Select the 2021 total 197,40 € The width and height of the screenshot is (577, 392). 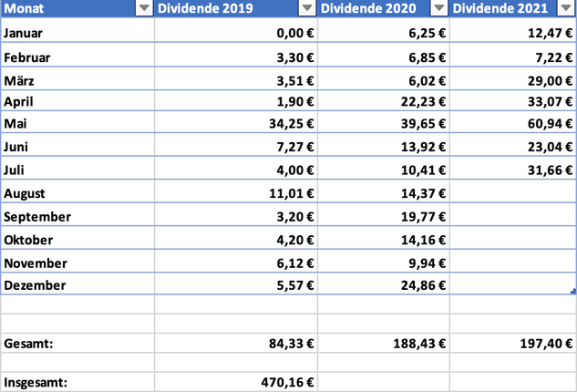513,343
